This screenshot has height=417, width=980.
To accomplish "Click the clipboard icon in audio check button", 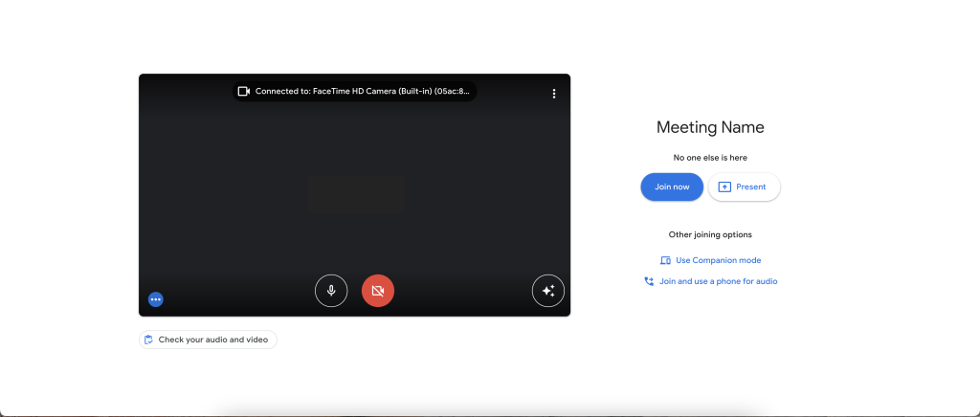I will 148,340.
